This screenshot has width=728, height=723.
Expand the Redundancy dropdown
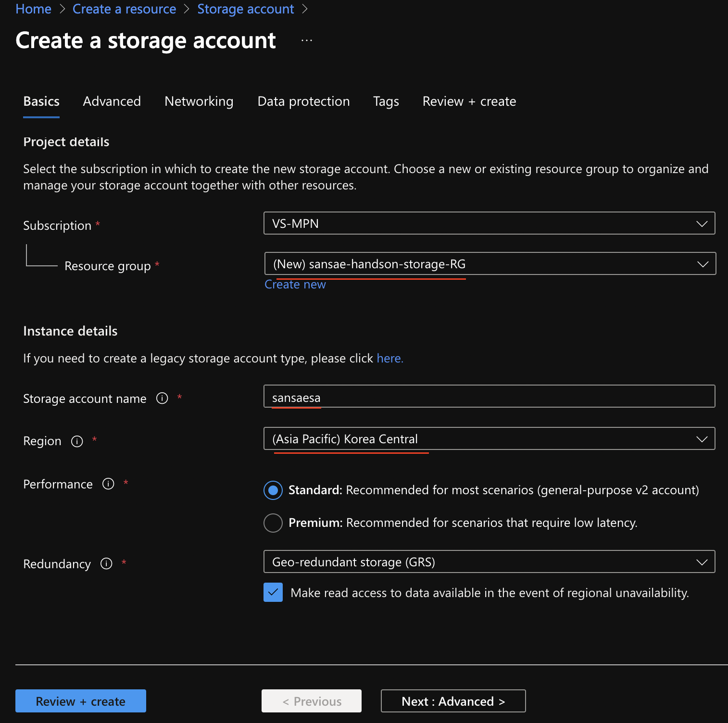coord(489,562)
